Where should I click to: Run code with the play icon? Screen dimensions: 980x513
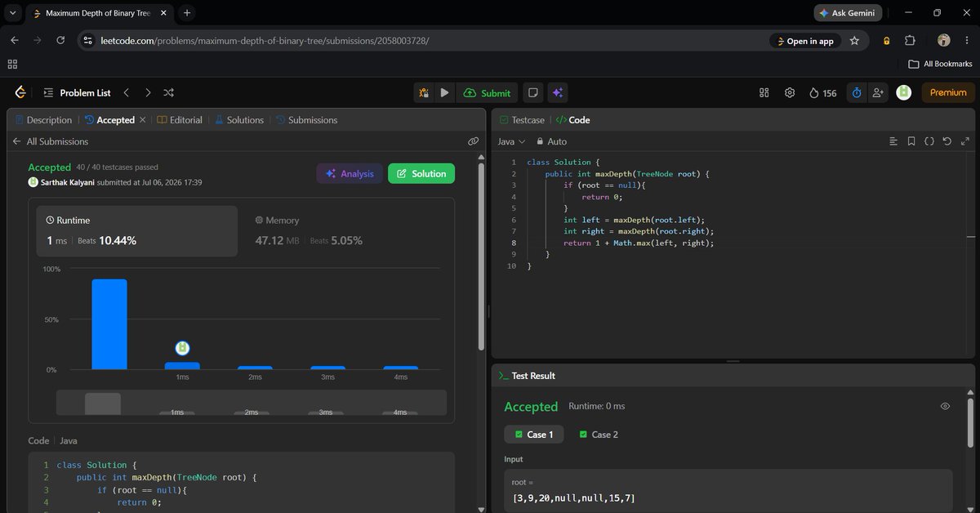[x=444, y=93]
